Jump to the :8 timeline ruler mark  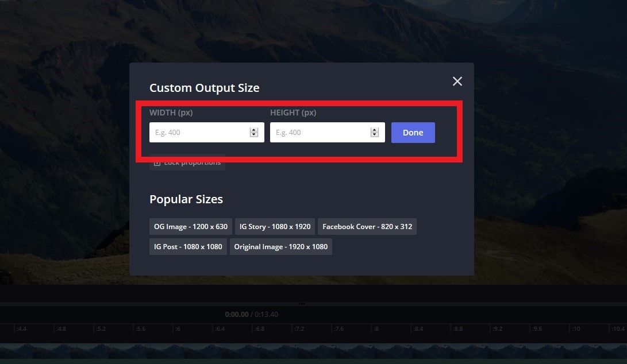(x=376, y=329)
